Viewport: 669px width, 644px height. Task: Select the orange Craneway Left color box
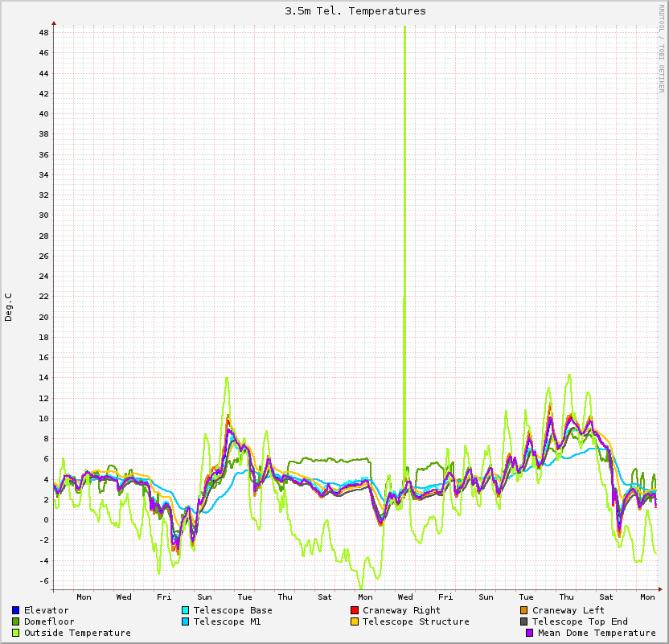click(x=524, y=610)
